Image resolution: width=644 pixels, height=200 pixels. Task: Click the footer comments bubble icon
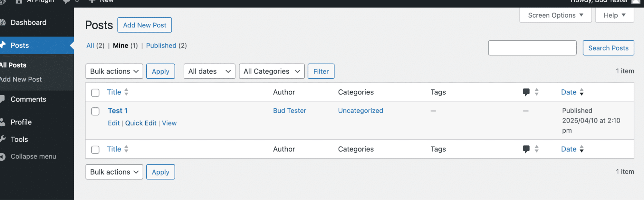(526, 149)
